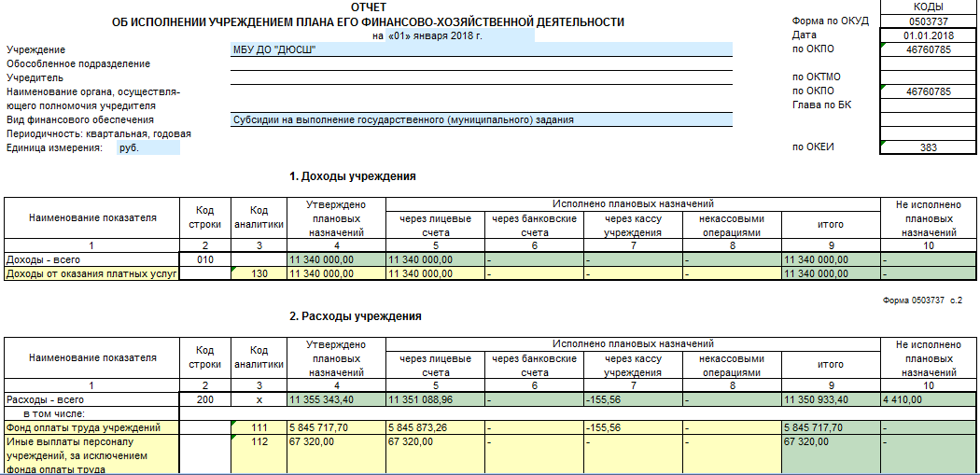Select -155,56 in the Фонд оплаты труда row
This screenshot has width=980, height=475.
(633, 428)
